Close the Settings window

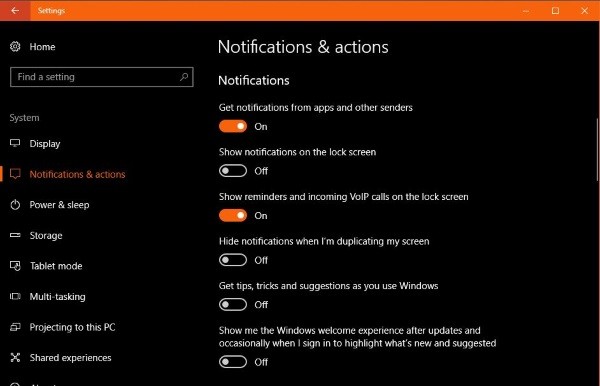point(584,11)
